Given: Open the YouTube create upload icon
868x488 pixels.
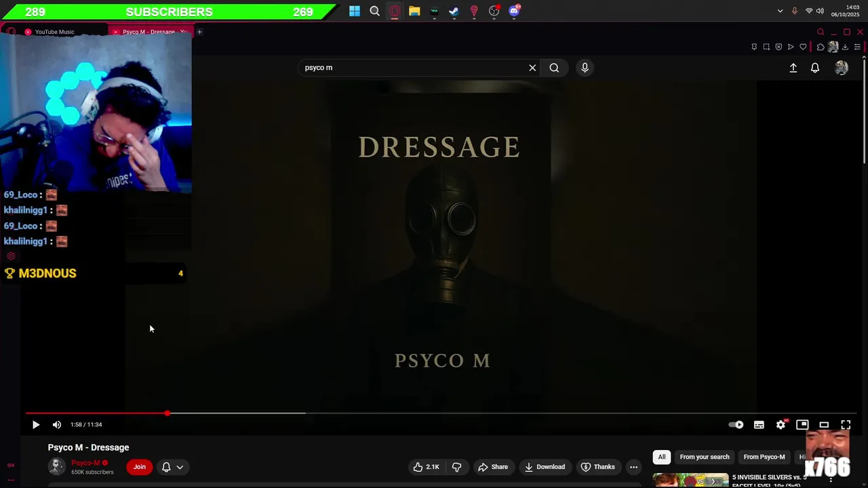Looking at the screenshot, I should point(793,68).
